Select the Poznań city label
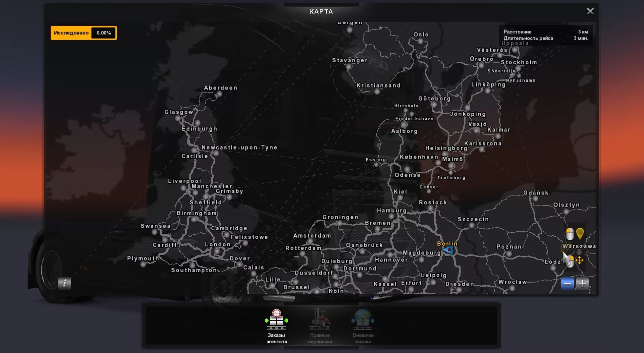Viewport: 644px width, 353px height. click(x=509, y=247)
